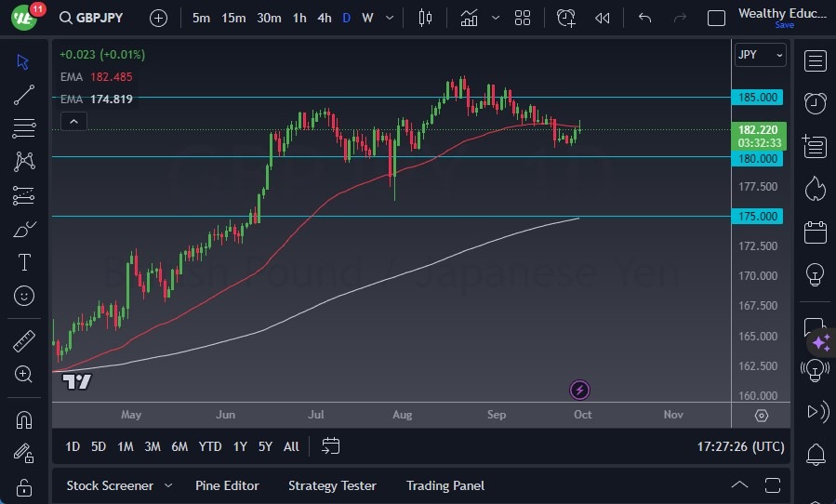The height and width of the screenshot is (504, 836).
Task: Toggle stay in drawing mode pencil-lock
Action: coord(24,453)
